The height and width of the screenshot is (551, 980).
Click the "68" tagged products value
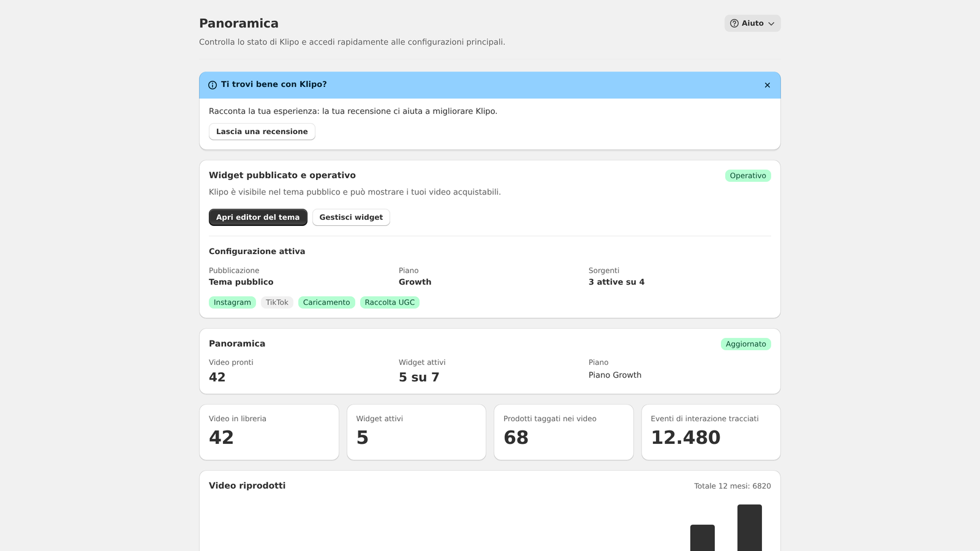tap(516, 438)
